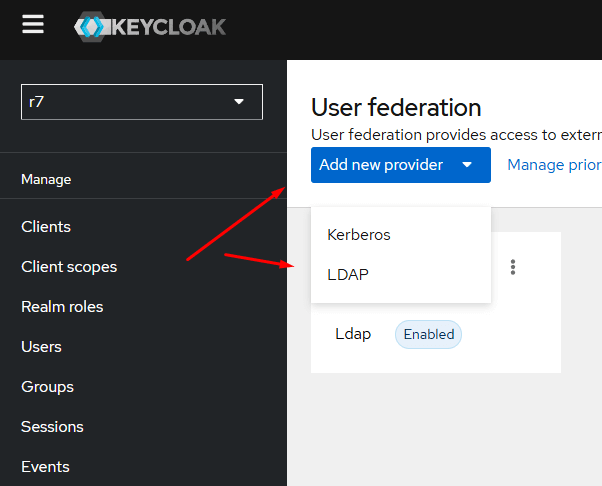Open the hamburger navigation menu

coord(33,24)
